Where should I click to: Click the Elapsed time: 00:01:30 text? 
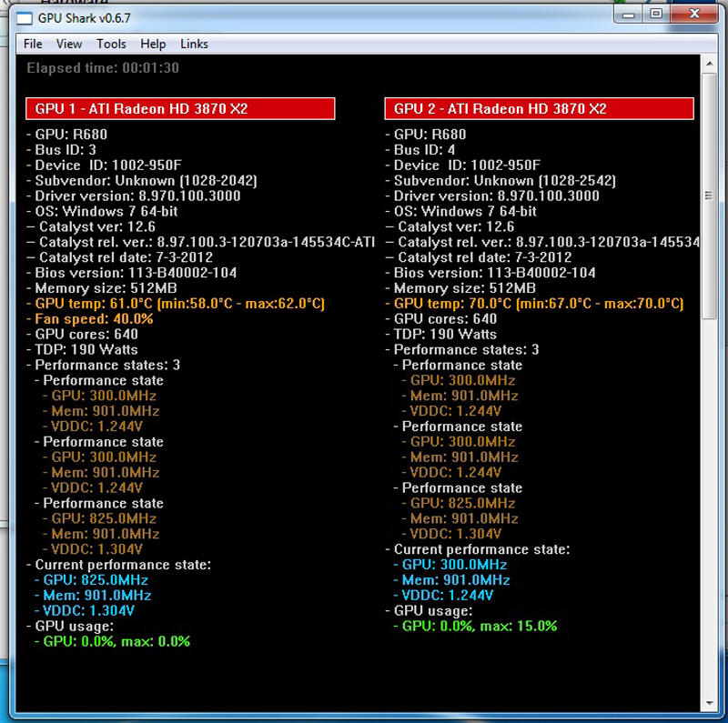103,68
